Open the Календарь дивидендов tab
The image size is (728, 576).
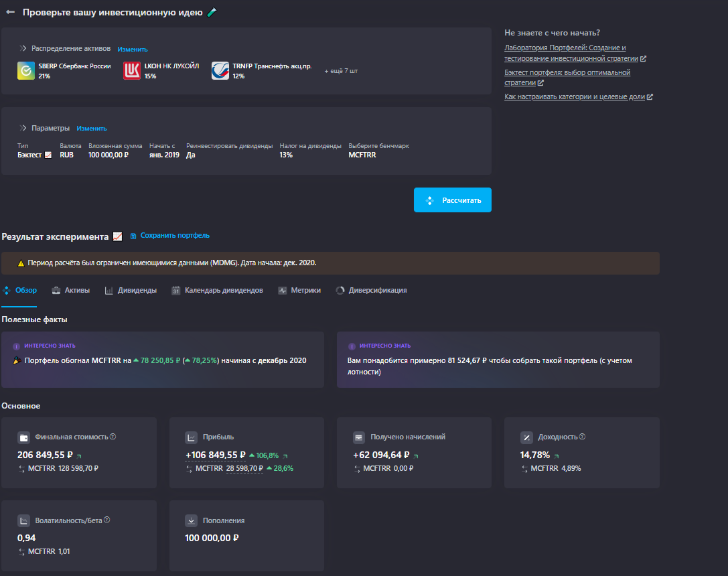[217, 291]
